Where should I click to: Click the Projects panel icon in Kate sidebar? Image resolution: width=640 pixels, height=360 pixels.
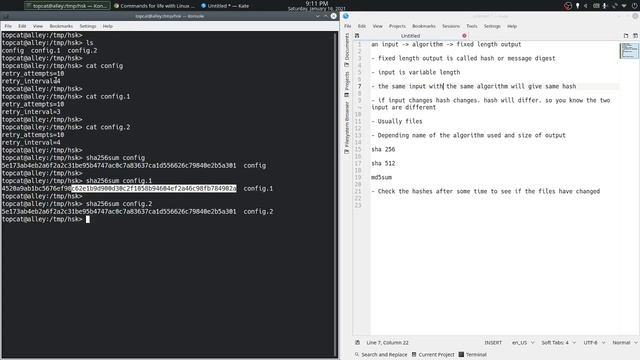(347, 95)
